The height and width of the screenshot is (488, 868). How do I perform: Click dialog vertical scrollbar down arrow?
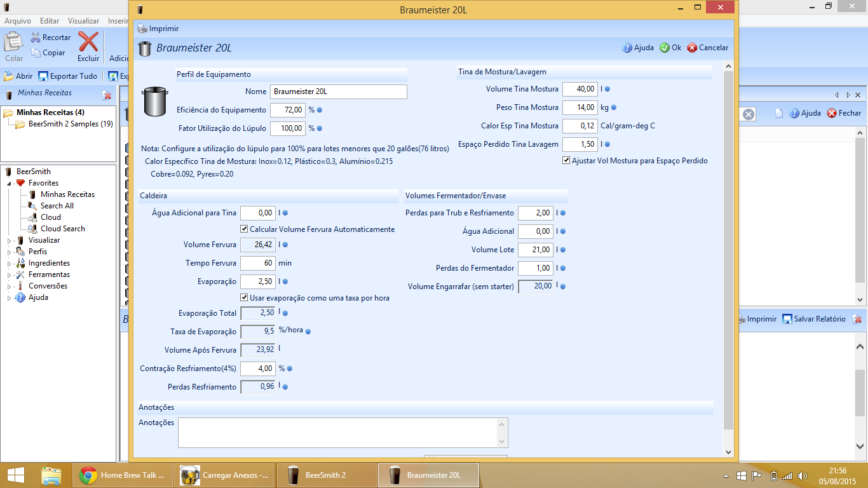pos(729,452)
